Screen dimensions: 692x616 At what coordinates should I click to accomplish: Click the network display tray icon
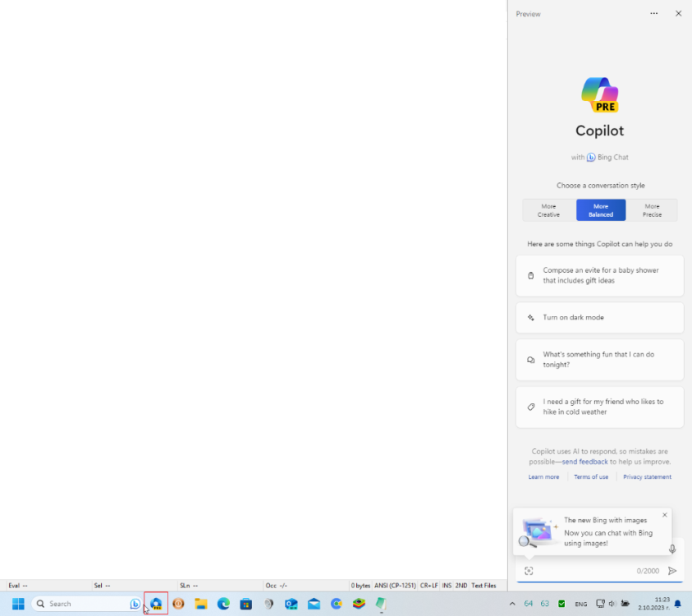tap(600, 604)
